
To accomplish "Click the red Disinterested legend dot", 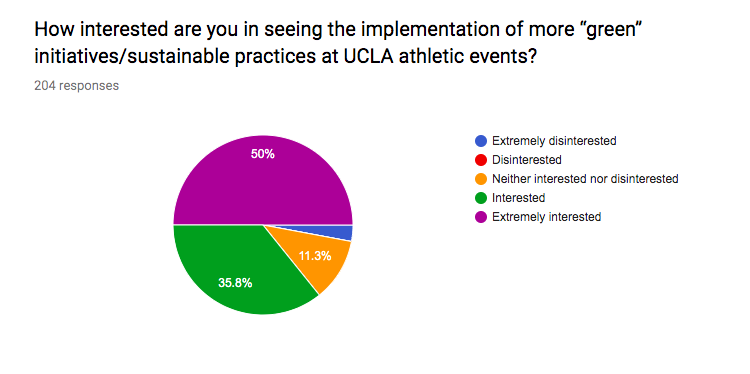I will 481,160.
